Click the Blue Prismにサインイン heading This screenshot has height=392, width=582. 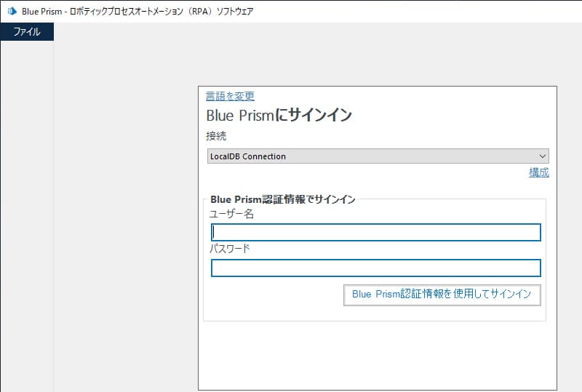coord(279,115)
